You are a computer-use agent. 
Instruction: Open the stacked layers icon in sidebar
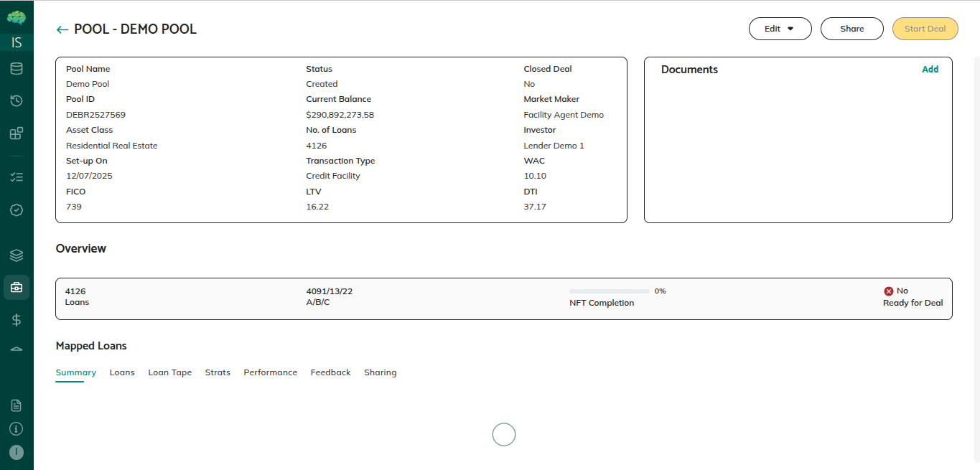point(17,255)
